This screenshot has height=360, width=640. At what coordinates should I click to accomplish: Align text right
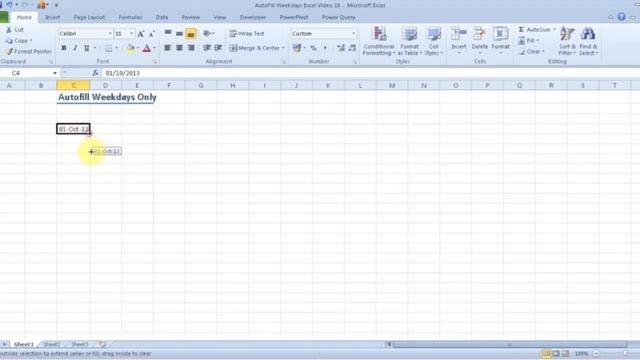click(x=191, y=48)
